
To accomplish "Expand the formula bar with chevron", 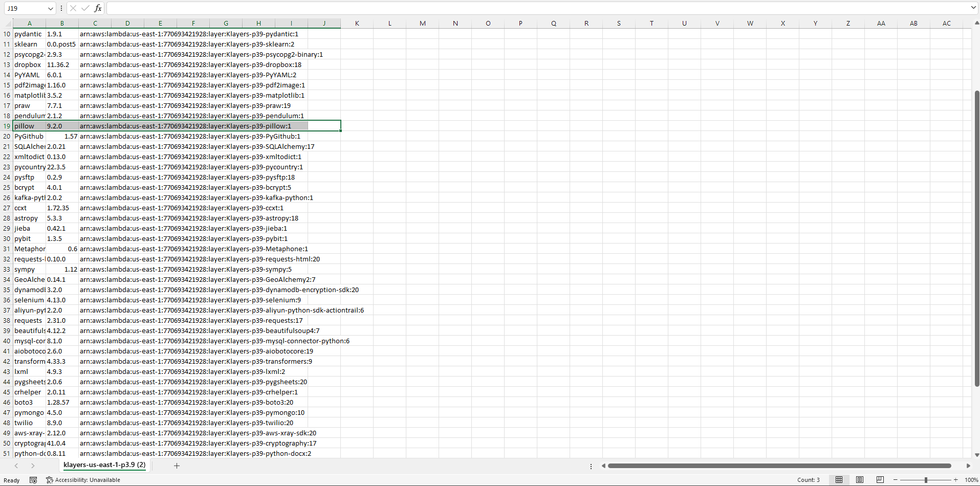I will pos(973,8).
